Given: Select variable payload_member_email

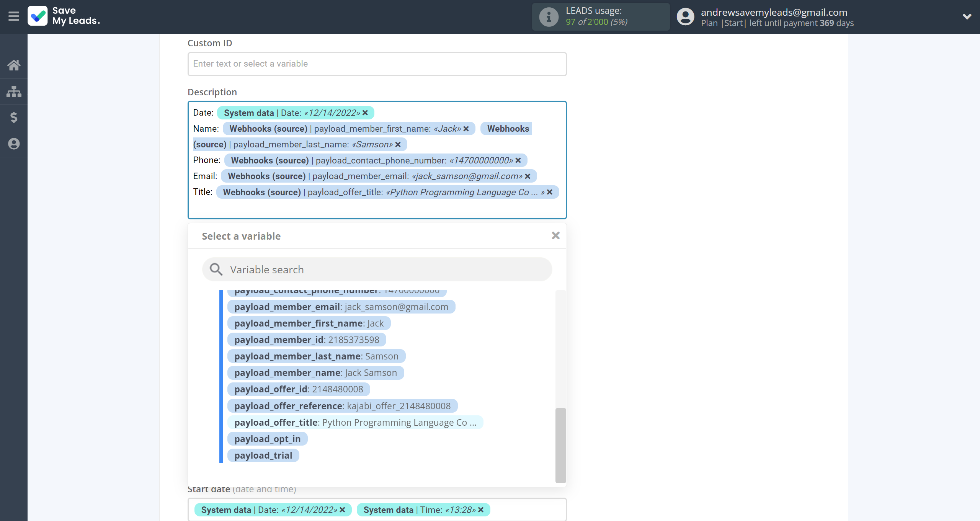Looking at the screenshot, I should pos(341,307).
